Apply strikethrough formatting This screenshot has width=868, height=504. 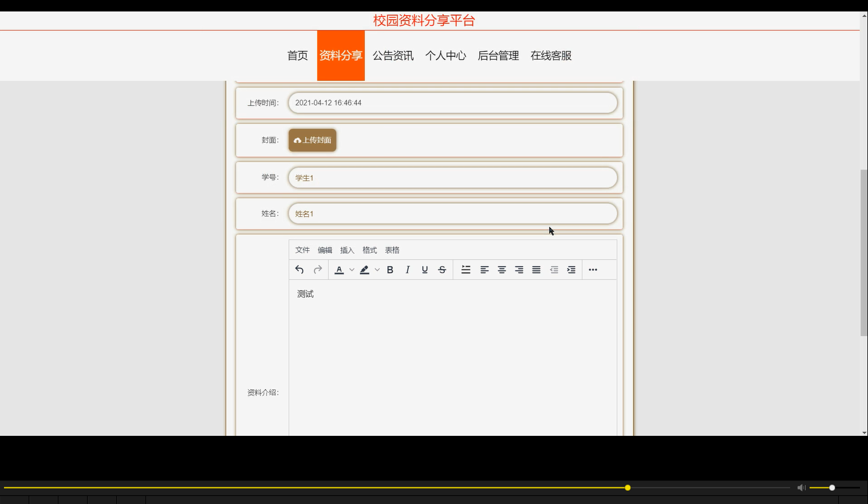tap(442, 269)
